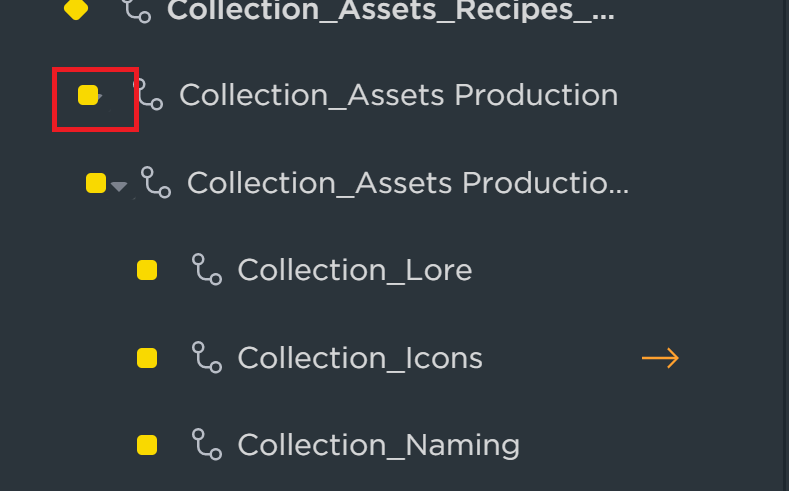Select the Collection_Icons tree item
Image resolution: width=789 pixels, height=491 pixels.
360,358
